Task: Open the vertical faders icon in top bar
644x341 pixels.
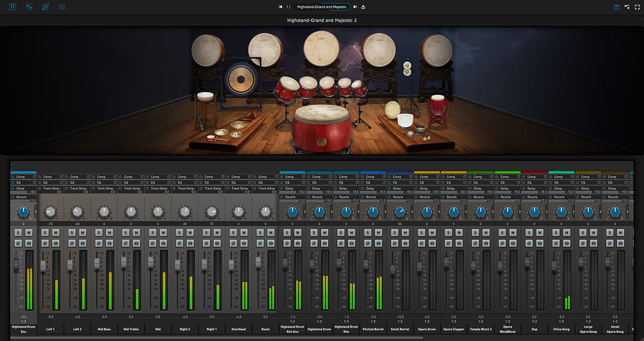Action: click(46, 7)
